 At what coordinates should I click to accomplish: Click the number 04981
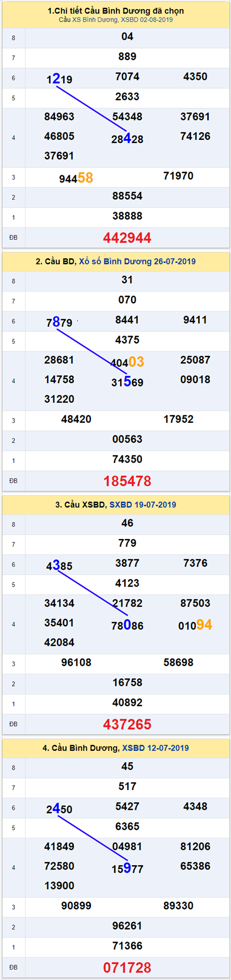127,847
